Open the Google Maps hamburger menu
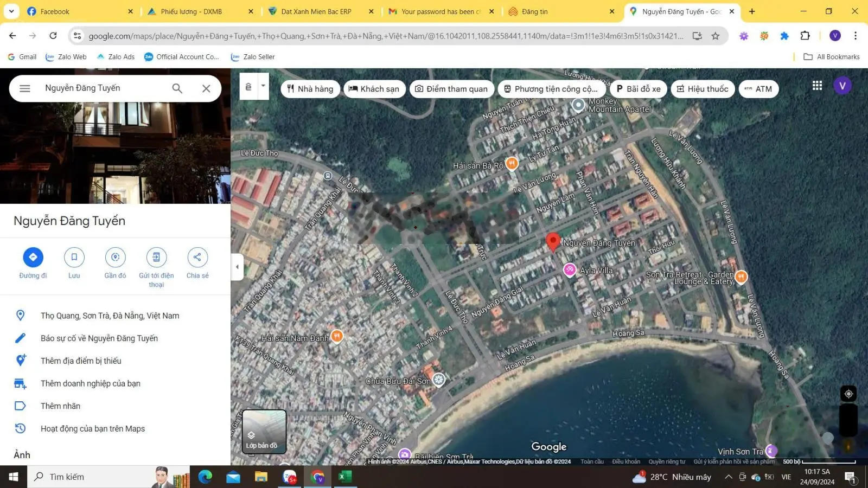The image size is (868, 488). tap(25, 88)
